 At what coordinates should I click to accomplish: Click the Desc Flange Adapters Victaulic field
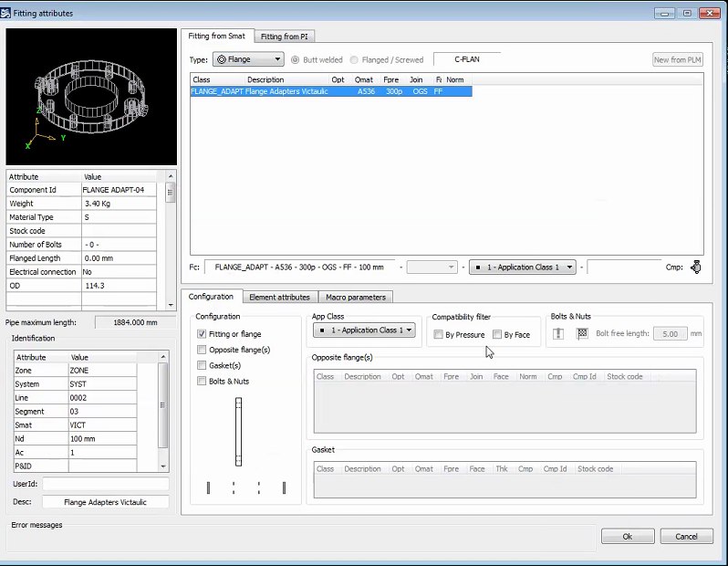[x=106, y=502]
